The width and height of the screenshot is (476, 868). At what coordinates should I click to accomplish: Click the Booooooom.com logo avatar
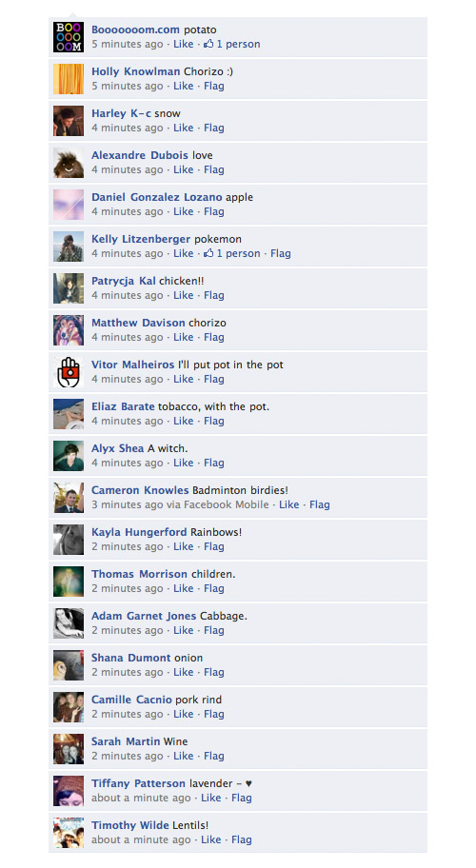point(69,37)
